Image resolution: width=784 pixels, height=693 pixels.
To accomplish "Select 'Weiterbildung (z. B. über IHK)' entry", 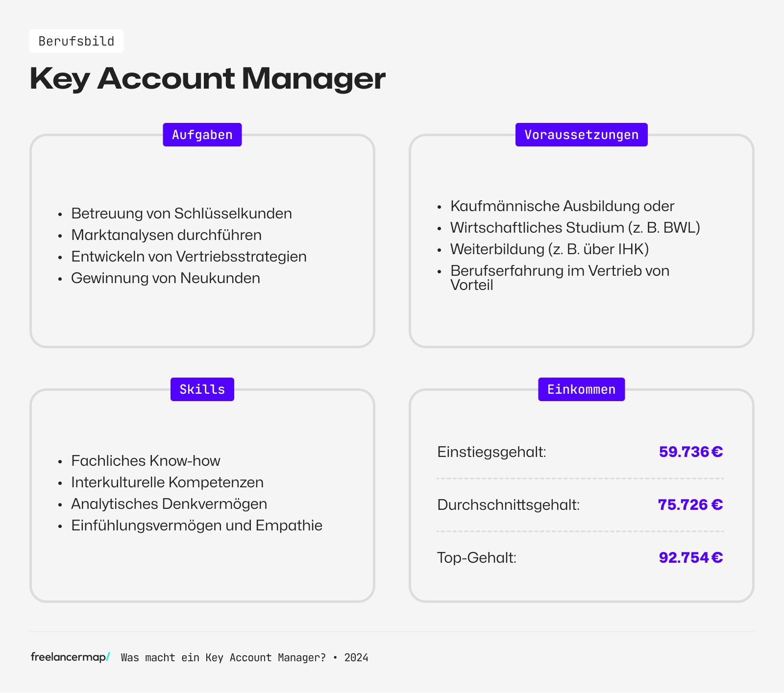I will [x=549, y=249].
